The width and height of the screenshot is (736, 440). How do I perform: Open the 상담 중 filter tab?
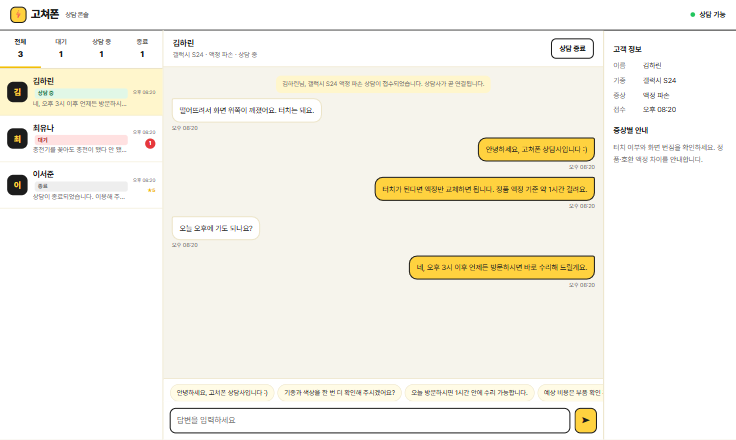click(101, 48)
